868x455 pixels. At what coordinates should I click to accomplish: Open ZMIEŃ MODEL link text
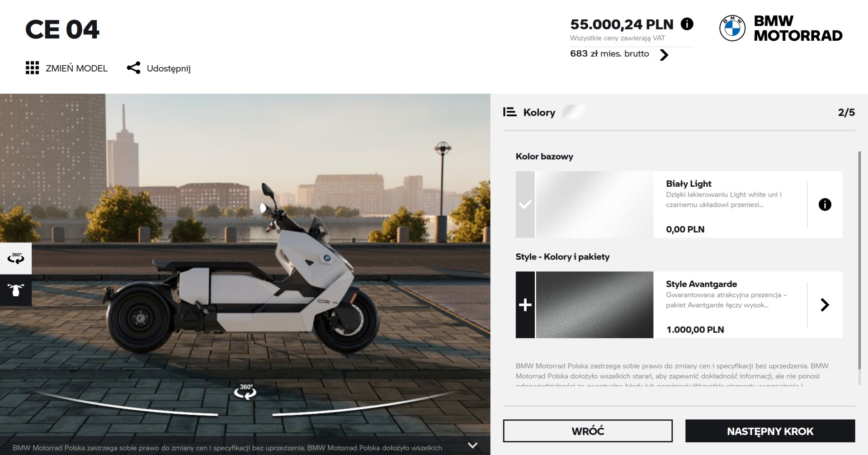coord(76,68)
